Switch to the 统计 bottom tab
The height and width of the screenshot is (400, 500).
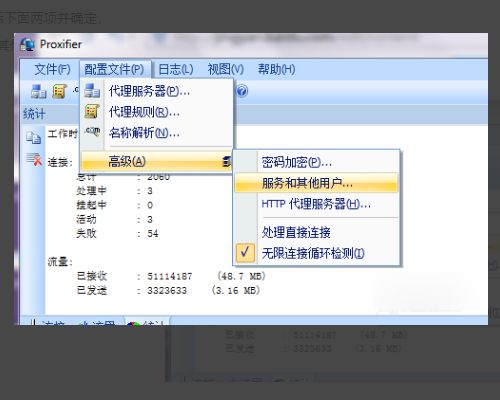pos(147,322)
